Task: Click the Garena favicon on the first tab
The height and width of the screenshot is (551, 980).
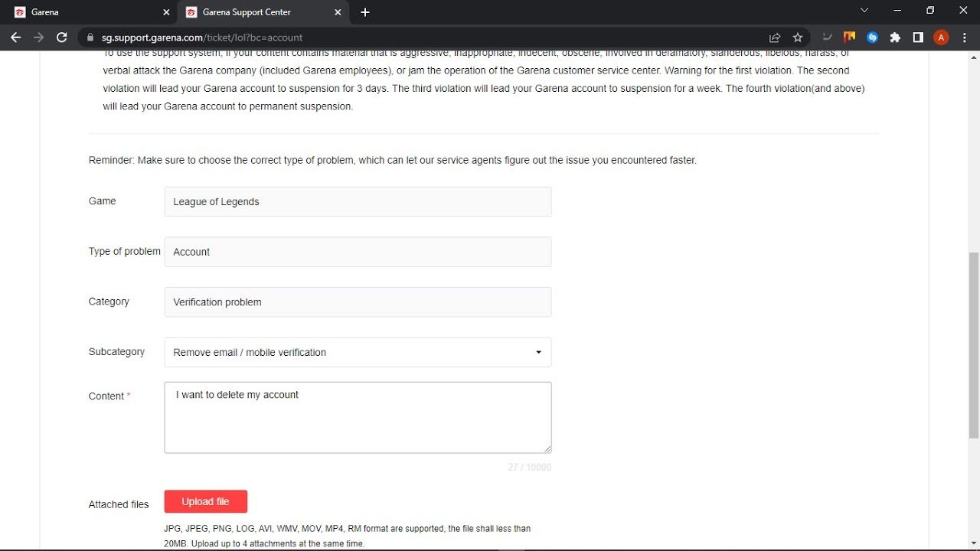Action: click(20, 12)
